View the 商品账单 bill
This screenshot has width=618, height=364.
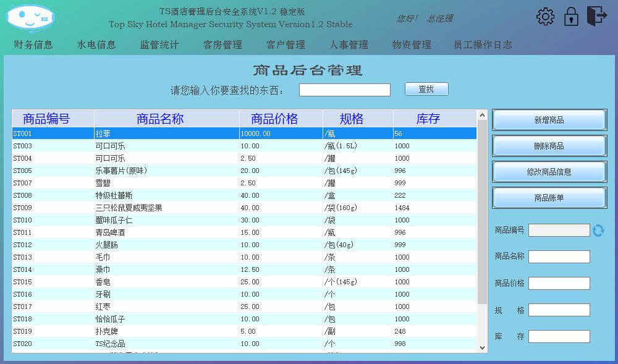click(x=548, y=198)
